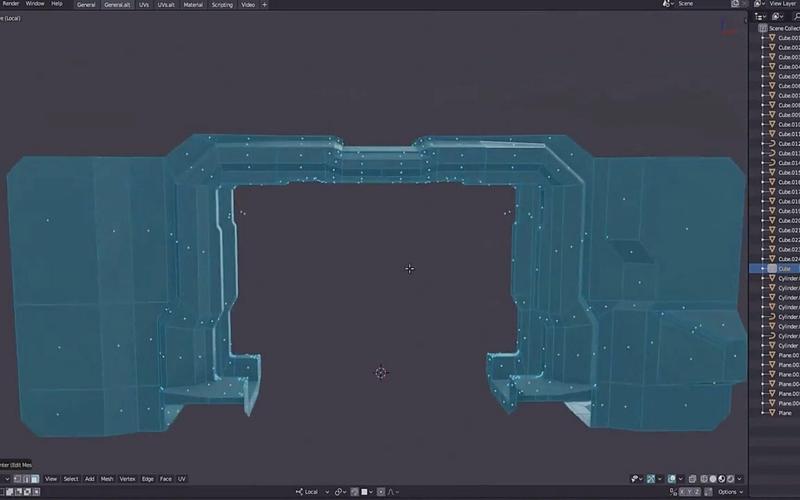The width and height of the screenshot is (800, 500).
Task: Open the Face menu
Action: tap(166, 479)
